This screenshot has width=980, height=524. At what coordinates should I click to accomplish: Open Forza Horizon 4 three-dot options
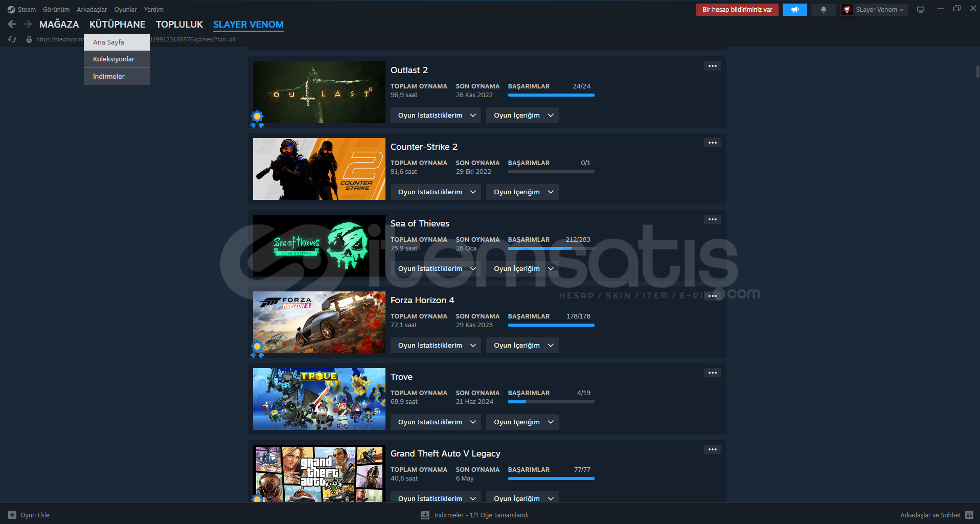712,296
